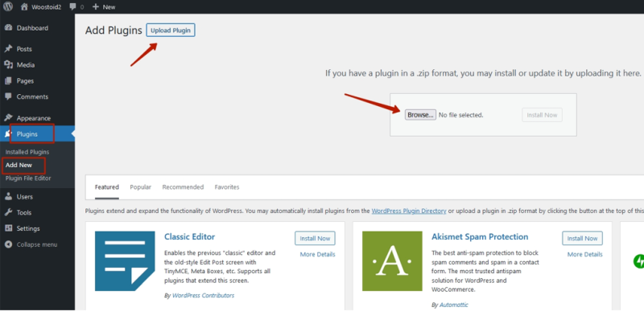
Task: Open the comments bubble icon in admin bar
Action: pyautogui.click(x=75, y=6)
